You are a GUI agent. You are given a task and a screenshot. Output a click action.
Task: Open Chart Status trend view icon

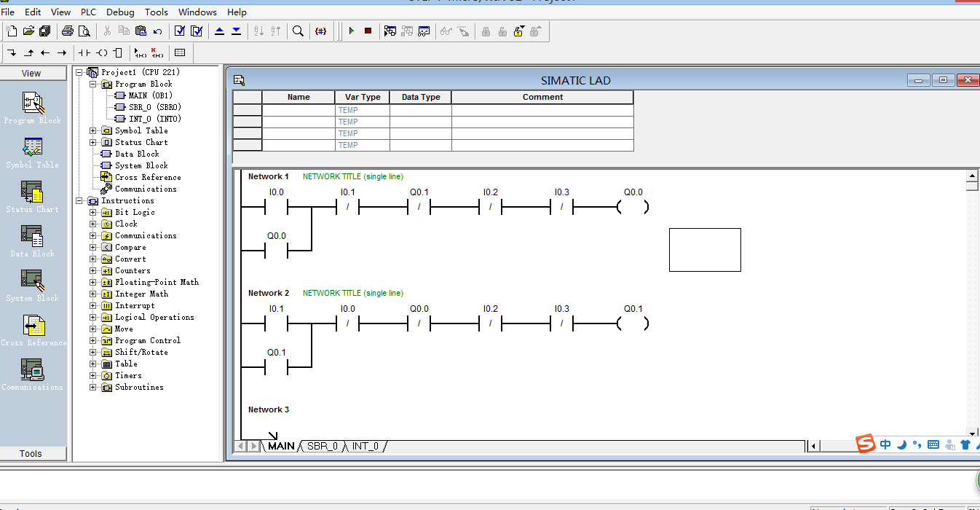[424, 31]
